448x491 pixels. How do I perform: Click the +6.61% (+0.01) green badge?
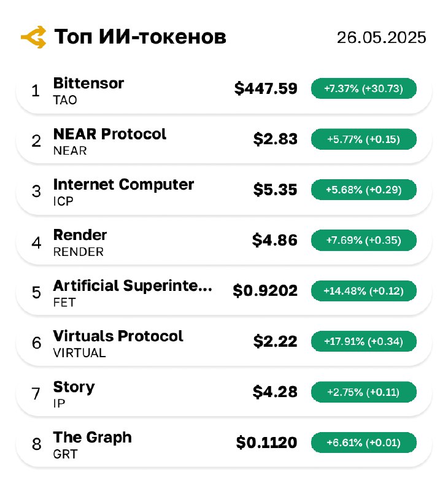(363, 443)
